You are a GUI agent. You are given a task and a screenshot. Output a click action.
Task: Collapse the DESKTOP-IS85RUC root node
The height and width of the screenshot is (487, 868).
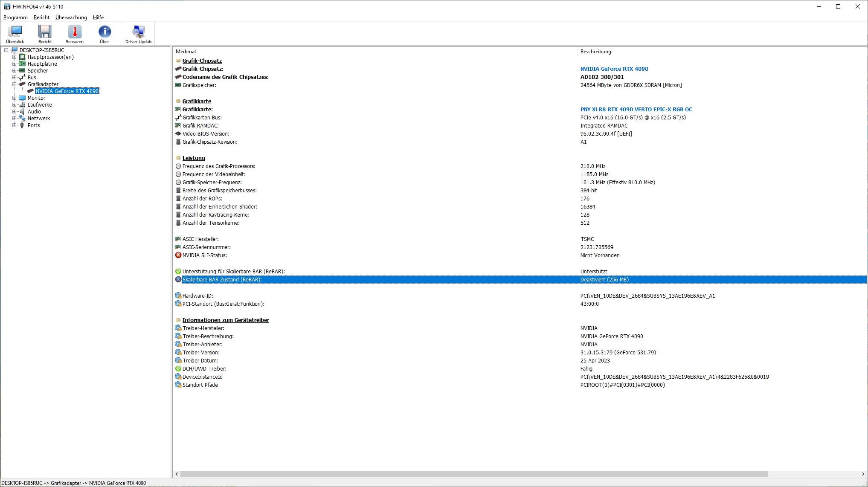tap(6, 50)
